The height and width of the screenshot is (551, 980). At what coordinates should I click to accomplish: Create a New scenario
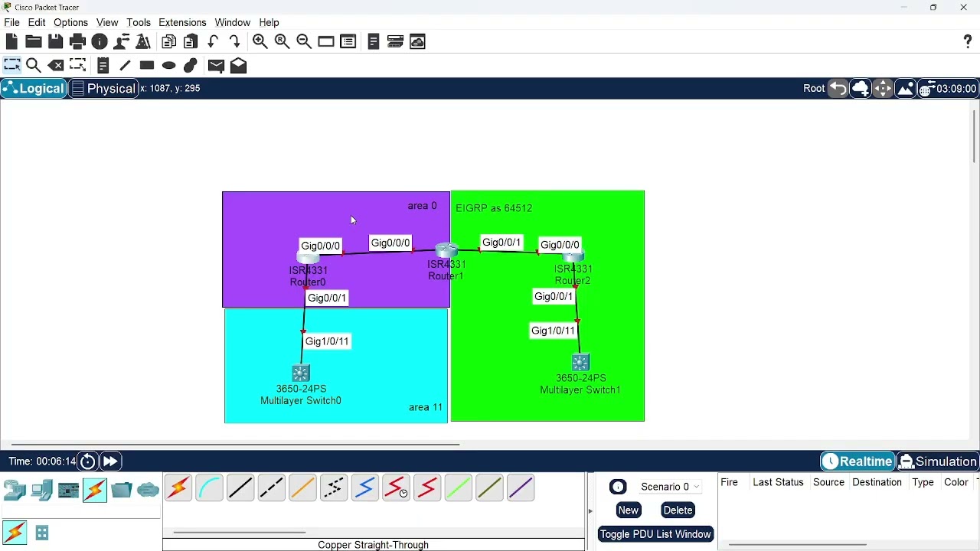(x=629, y=510)
